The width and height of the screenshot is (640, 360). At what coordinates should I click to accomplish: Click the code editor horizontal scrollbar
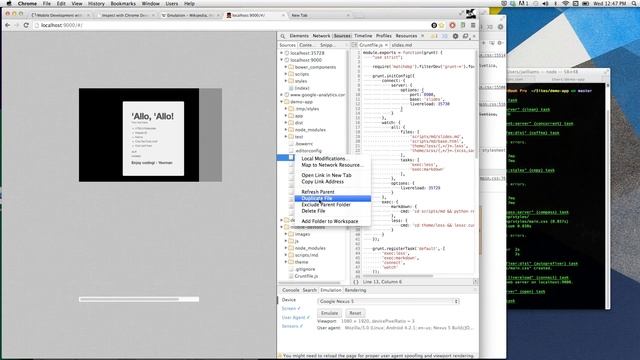point(397,276)
